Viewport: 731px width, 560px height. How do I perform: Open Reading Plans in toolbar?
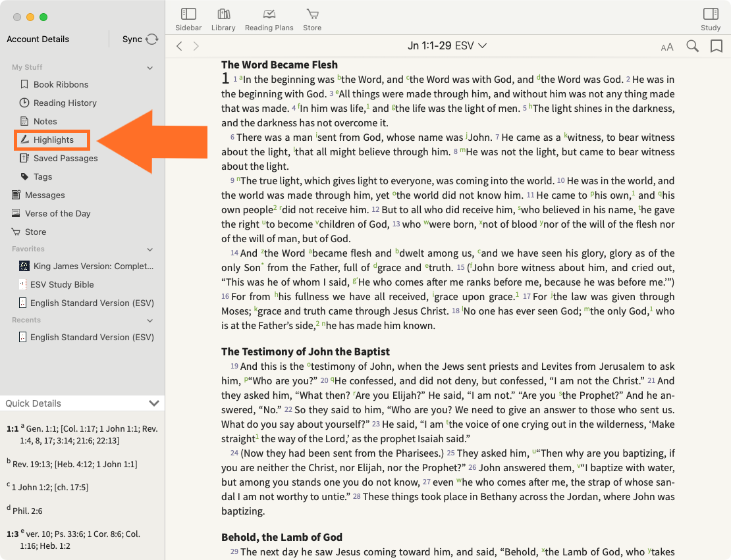click(x=269, y=14)
